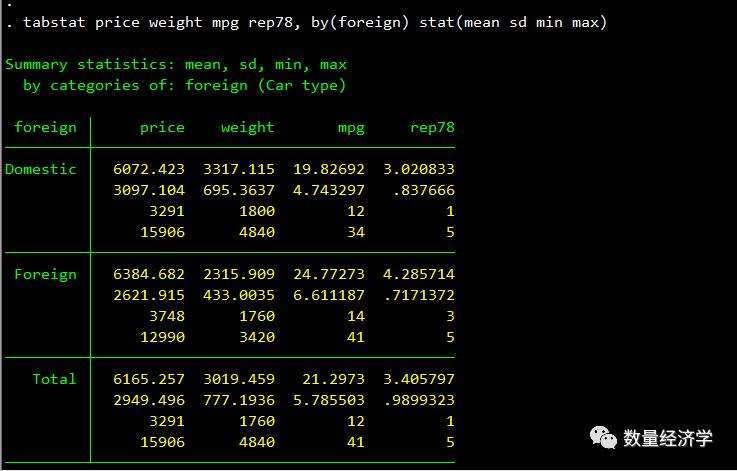Click Total sd value .9899323
Screen dimensions: 737x471
(419, 400)
